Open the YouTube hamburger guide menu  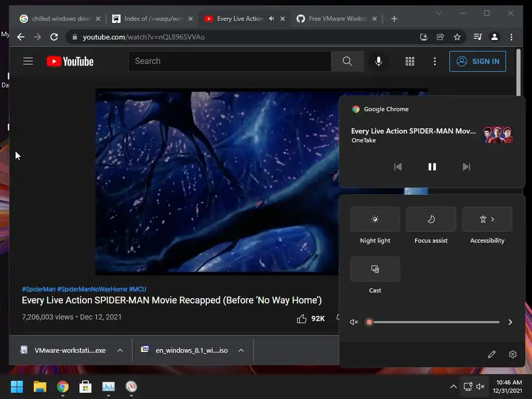28,61
